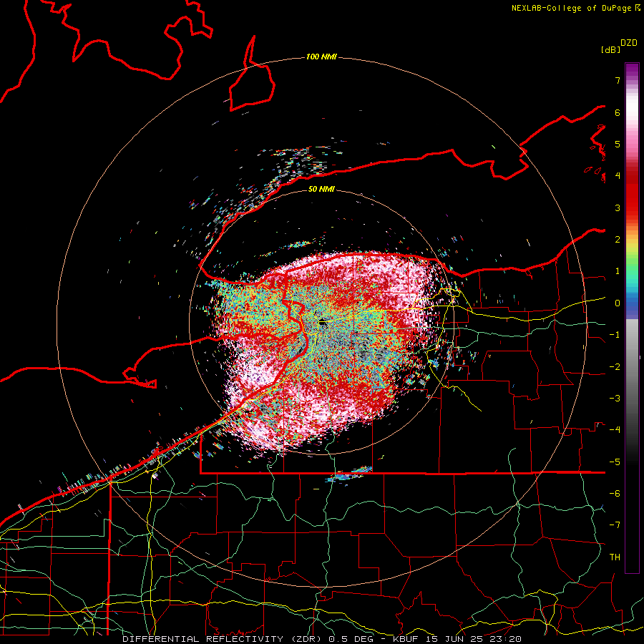The image size is (644, 644).
Task: Click the DZD label above the color scale
Action: pos(629,43)
